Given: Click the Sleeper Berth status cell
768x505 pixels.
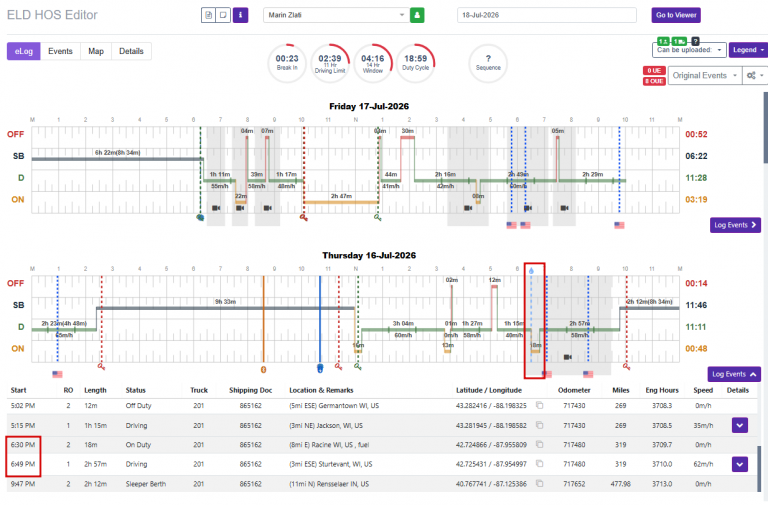Looking at the screenshot, I should [x=145, y=483].
